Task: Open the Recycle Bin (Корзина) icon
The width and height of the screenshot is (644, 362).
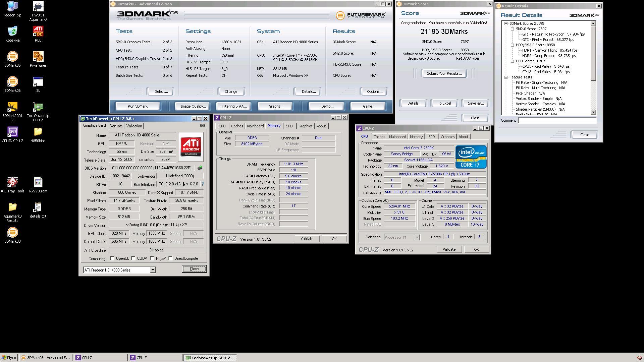Action: pos(12,34)
